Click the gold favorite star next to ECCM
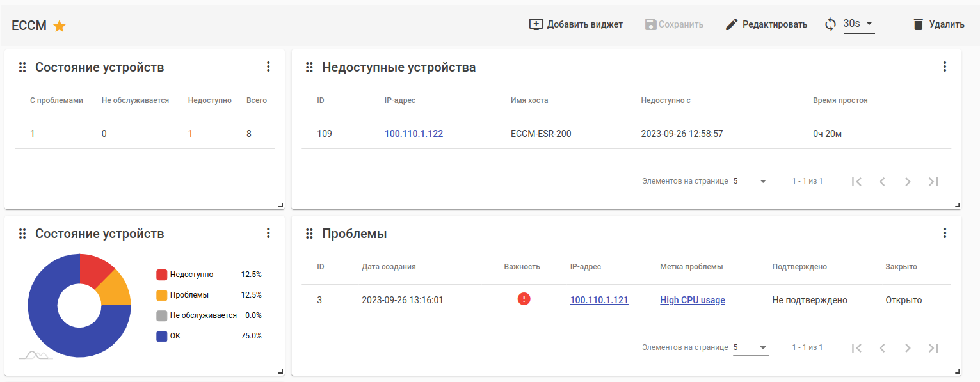Image resolution: width=980 pixels, height=382 pixels. 60,26
